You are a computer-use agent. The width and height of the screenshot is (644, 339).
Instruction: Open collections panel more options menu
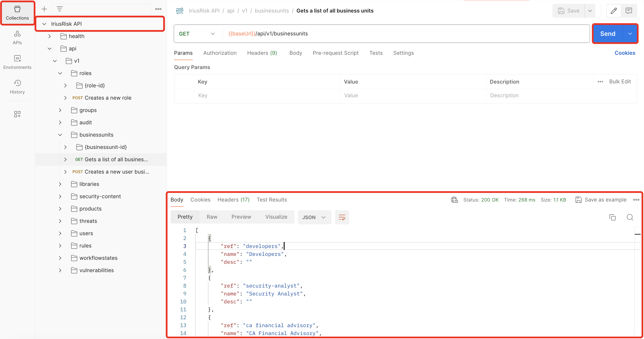coord(158,9)
